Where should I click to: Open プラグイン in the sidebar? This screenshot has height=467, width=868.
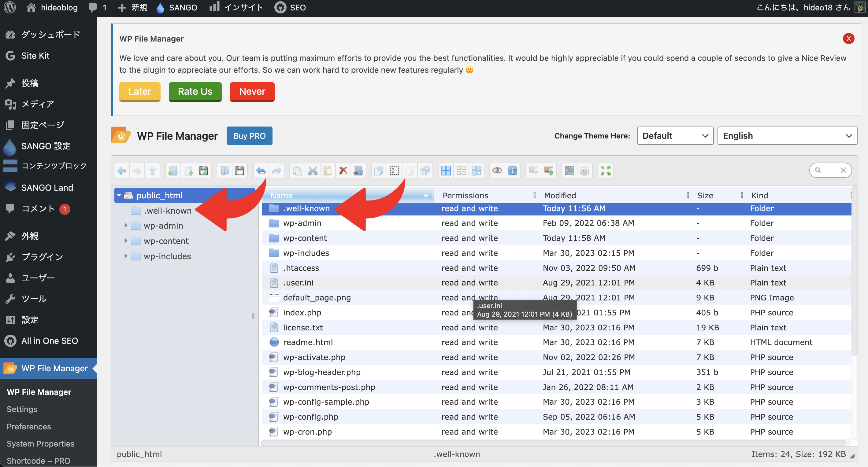point(49,257)
